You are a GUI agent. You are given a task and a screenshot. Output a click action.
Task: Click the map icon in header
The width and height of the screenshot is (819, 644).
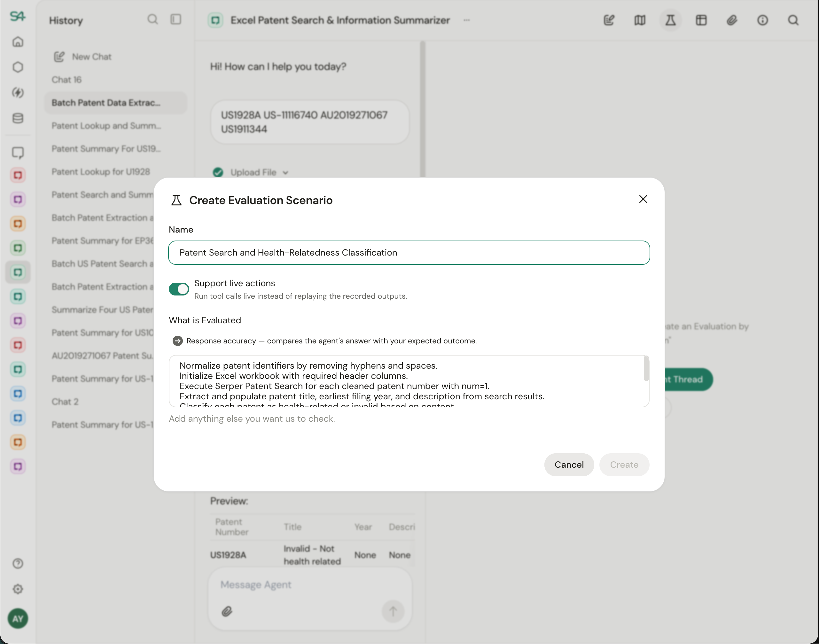tap(640, 20)
